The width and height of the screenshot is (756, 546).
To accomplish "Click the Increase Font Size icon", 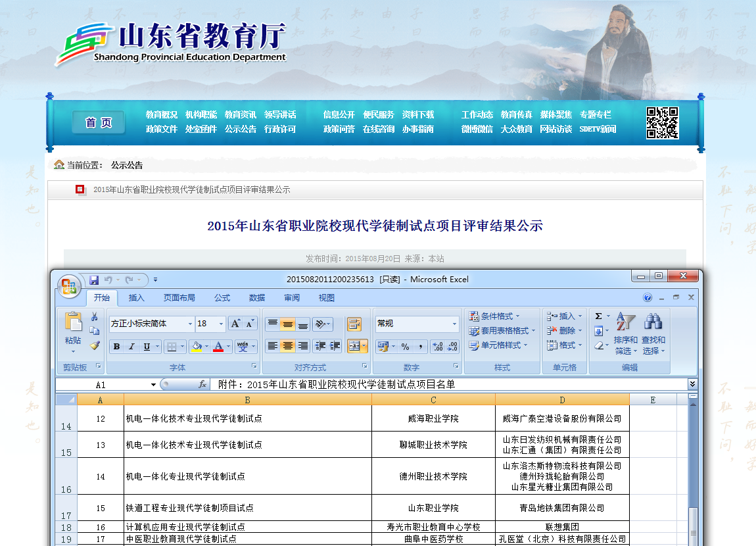I will pyautogui.click(x=235, y=324).
